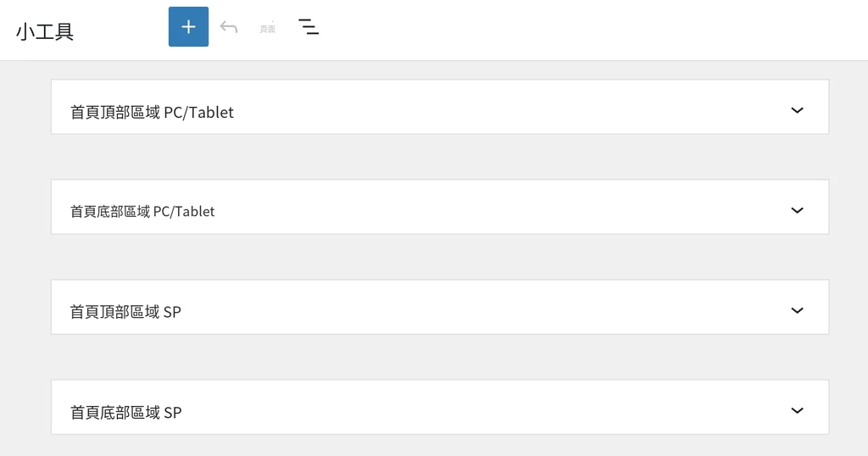
Task: Select the 首頁頂部區域 SP title text
Action: coord(125,312)
